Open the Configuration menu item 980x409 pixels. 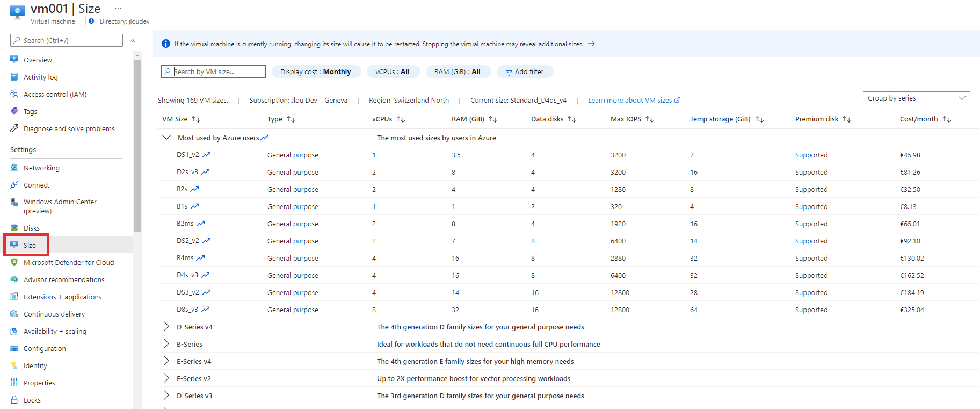[x=67, y=348]
